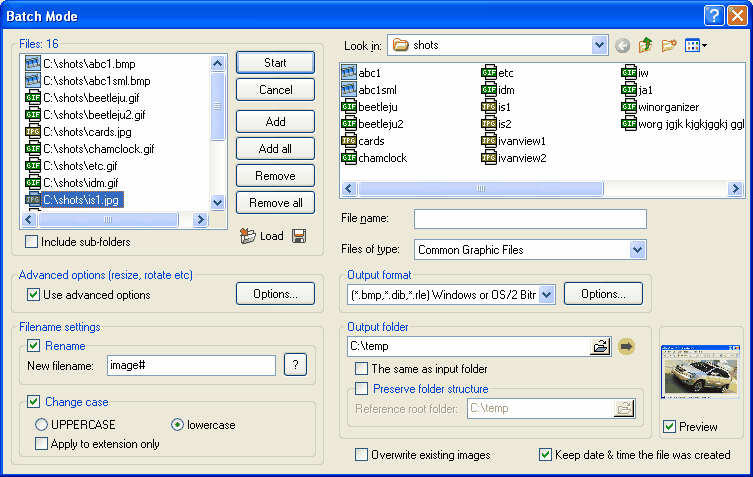The image size is (753, 477).
Task: Click the help question mark in title bar
Action: [x=713, y=15]
